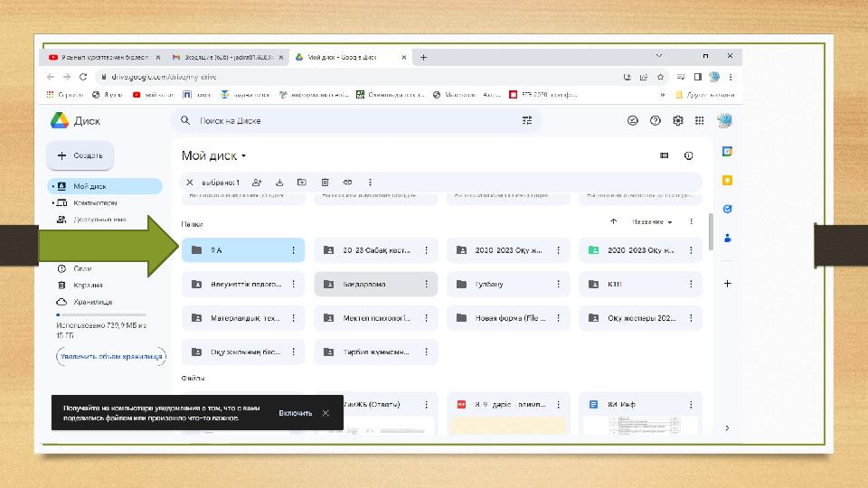Select the Мектеп психологі... folder

376,318
